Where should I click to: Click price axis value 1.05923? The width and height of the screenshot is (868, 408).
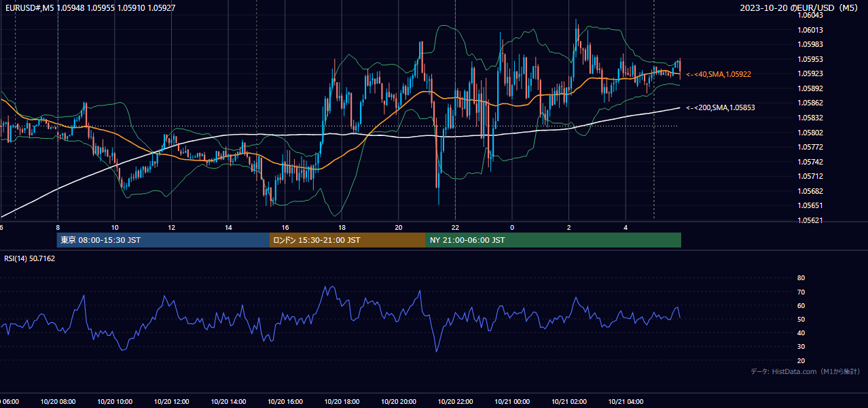click(810, 73)
